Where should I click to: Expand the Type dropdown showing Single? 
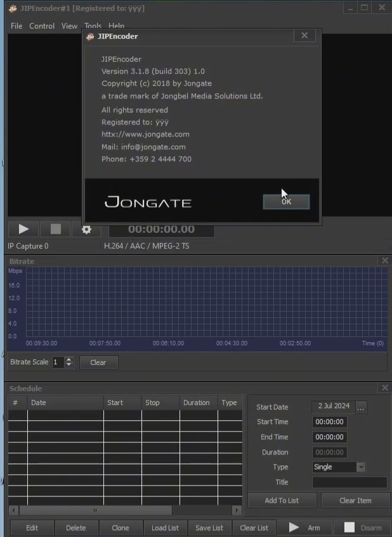360,467
